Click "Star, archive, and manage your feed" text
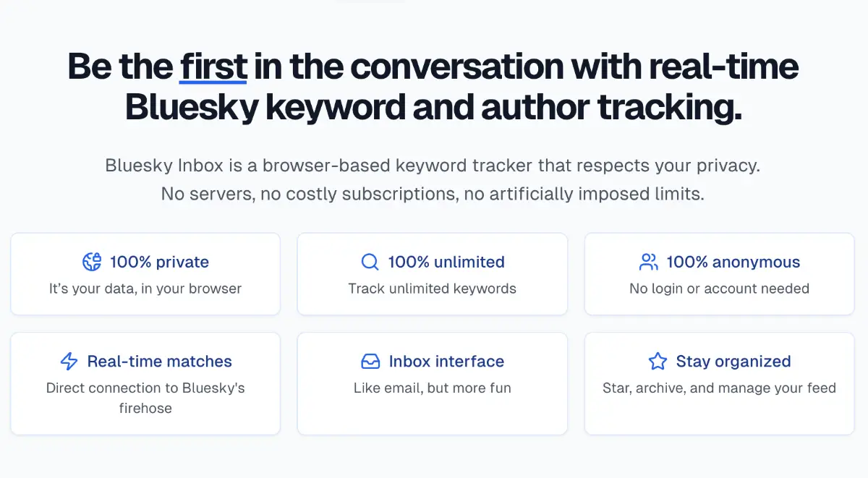The width and height of the screenshot is (868, 478). coord(719,388)
